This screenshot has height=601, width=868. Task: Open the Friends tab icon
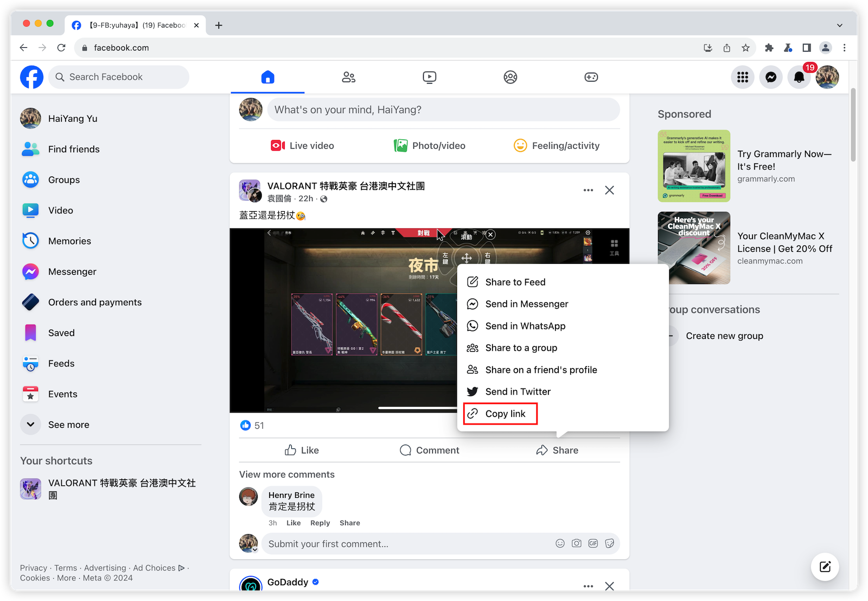pos(348,77)
